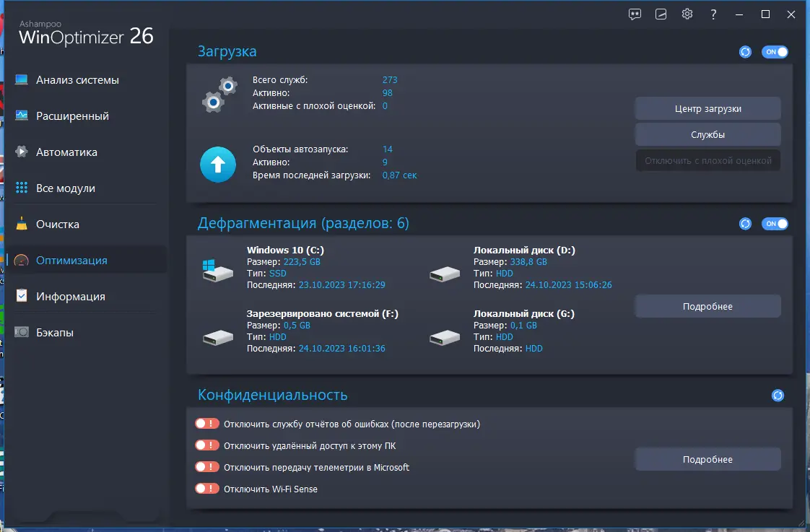Click the Зарезервировано системой (F:) drive icon
810x532 pixels.
[217, 337]
